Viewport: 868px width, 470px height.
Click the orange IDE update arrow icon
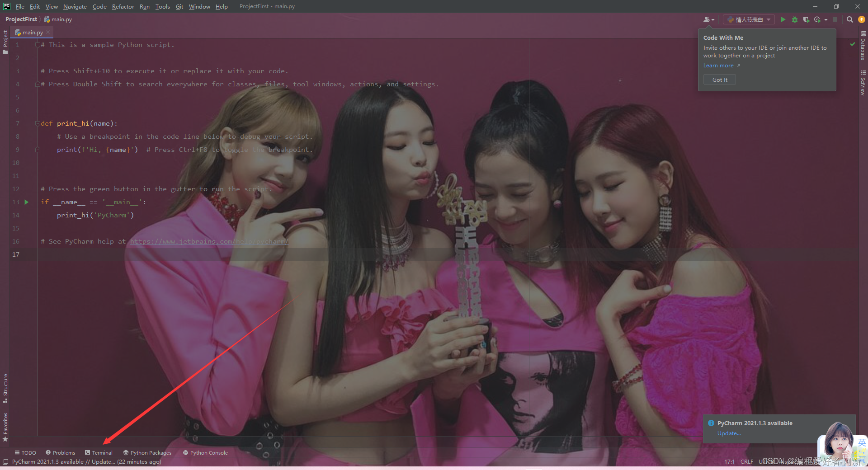(x=862, y=19)
